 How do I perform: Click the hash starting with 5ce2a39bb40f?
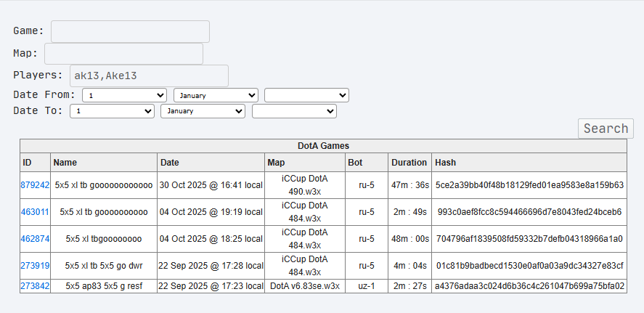[529, 185]
